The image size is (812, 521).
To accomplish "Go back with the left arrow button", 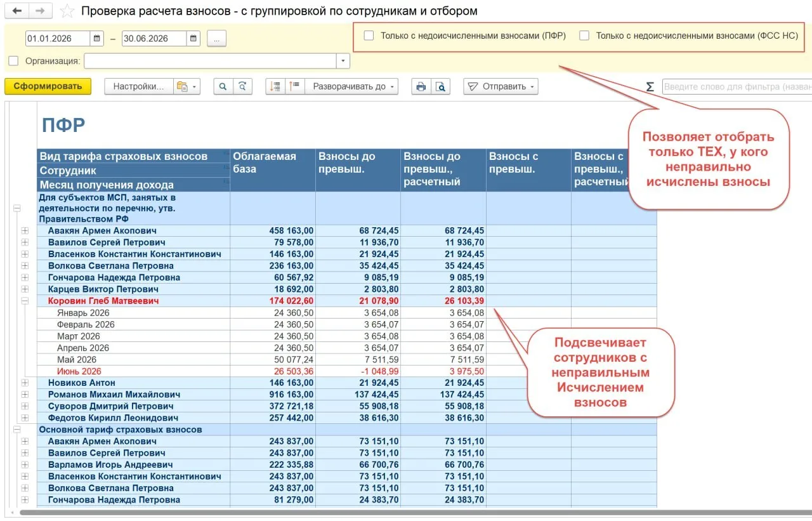I will (17, 11).
